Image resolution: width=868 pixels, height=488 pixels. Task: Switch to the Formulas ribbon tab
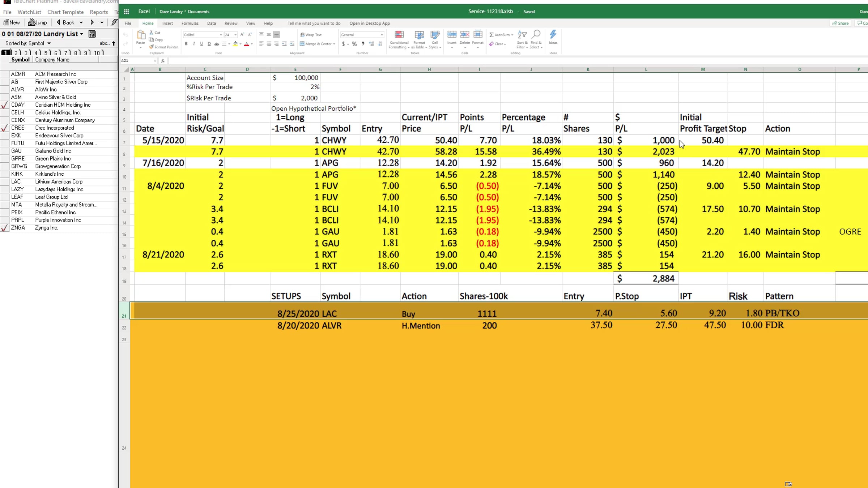click(190, 23)
